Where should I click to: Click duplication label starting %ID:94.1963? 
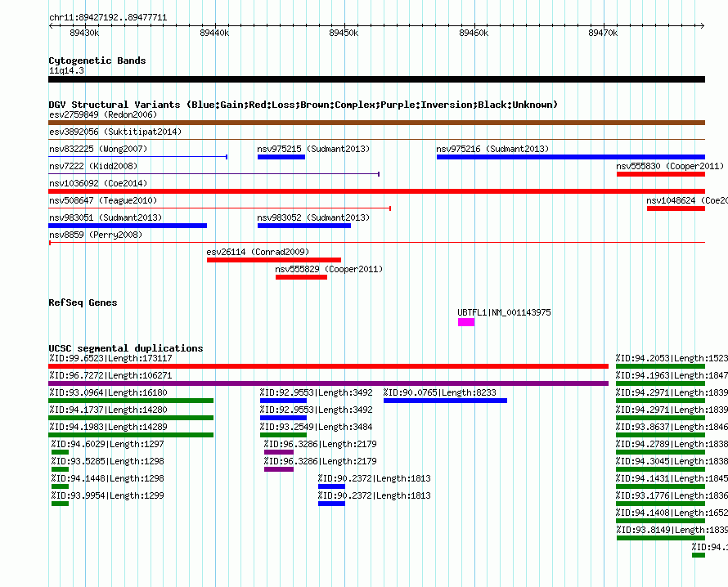[x=672, y=375]
